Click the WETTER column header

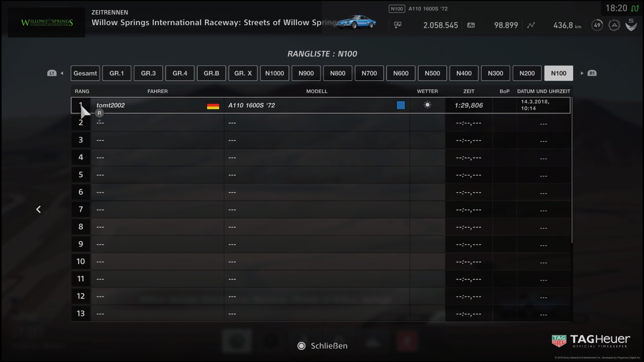(x=427, y=91)
